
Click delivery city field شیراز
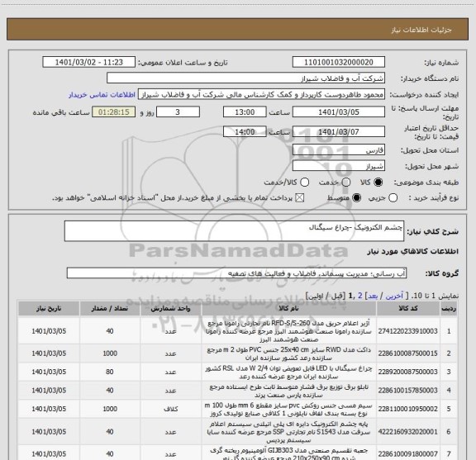point(339,166)
